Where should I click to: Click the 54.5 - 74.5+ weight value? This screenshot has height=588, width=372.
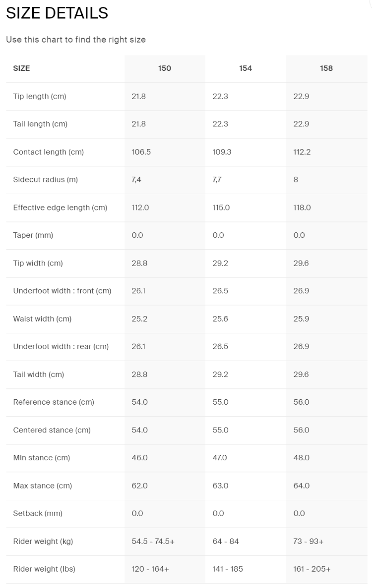click(x=153, y=541)
